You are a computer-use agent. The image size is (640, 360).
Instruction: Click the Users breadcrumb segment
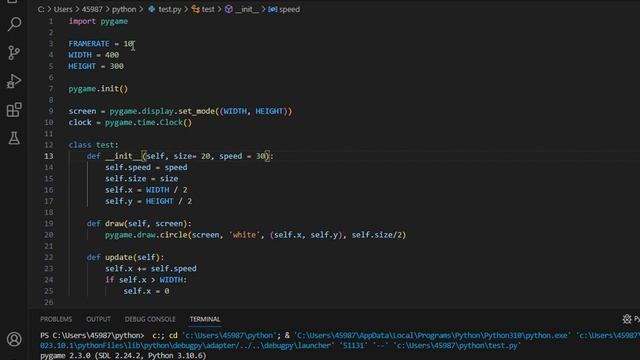(63, 9)
